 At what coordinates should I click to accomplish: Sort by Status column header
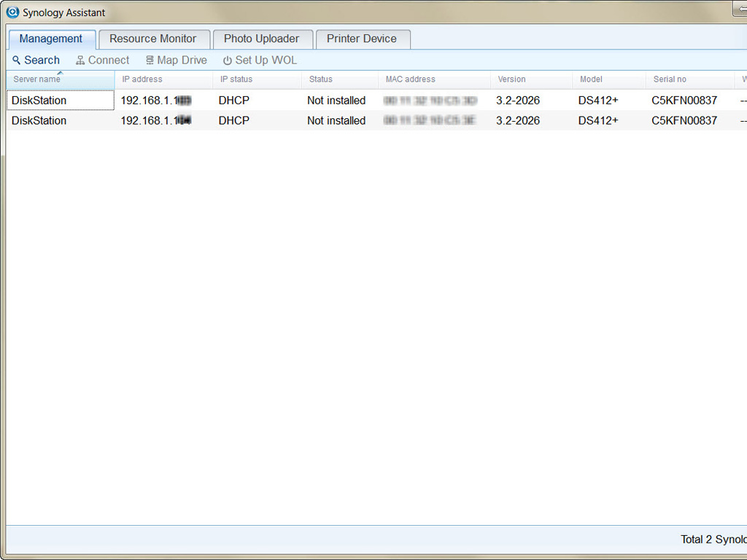pos(340,79)
